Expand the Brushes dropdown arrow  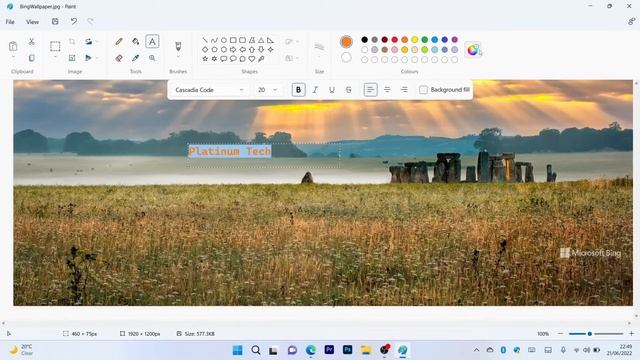[x=178, y=57]
